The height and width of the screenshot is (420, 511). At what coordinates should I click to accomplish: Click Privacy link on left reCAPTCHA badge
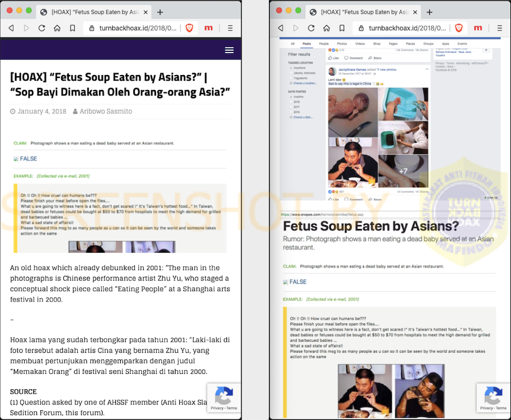click(217, 408)
